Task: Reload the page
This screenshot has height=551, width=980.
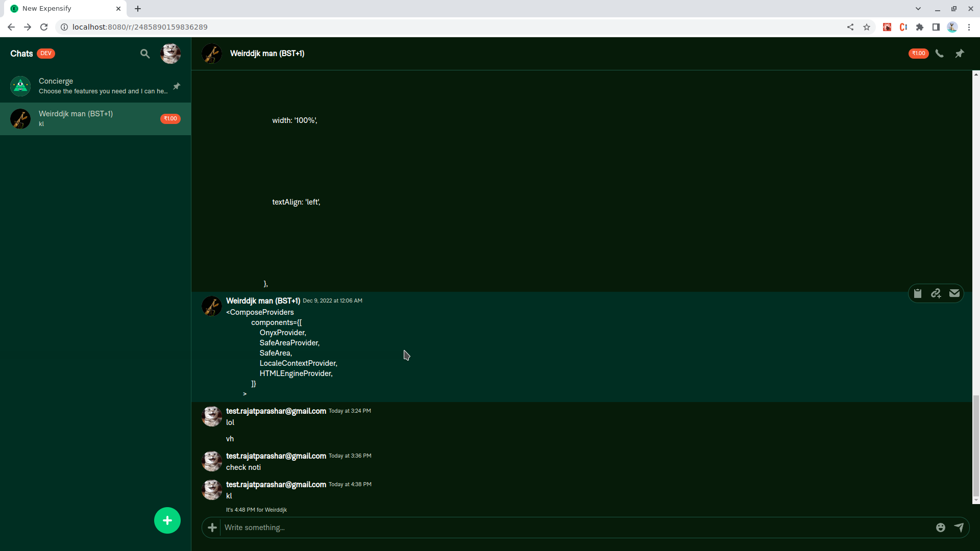Action: (44, 27)
